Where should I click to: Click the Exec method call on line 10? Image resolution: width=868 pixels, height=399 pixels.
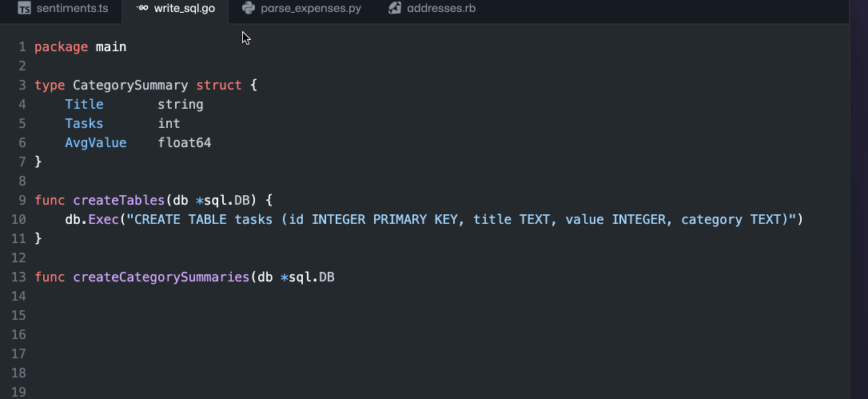point(104,219)
